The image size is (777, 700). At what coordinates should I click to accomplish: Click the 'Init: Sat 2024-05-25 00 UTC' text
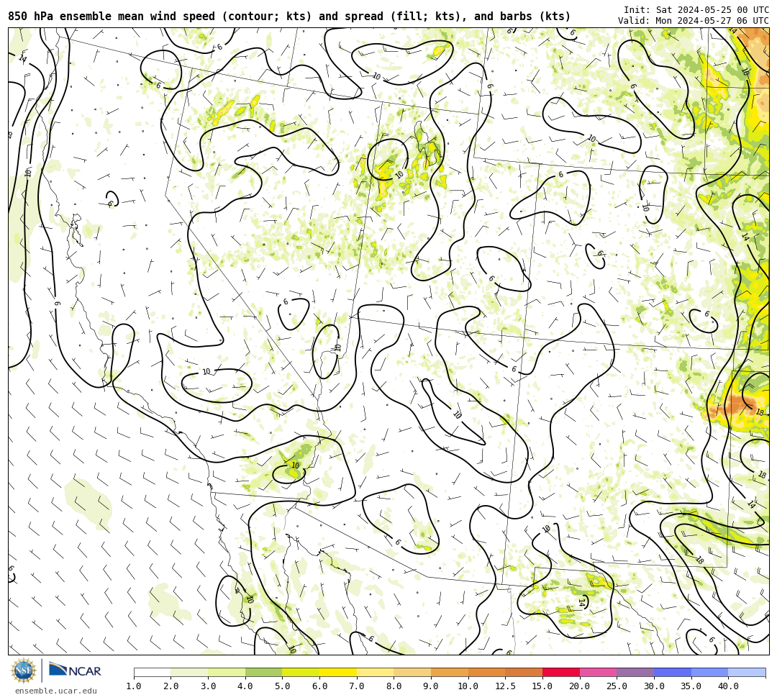696,10
